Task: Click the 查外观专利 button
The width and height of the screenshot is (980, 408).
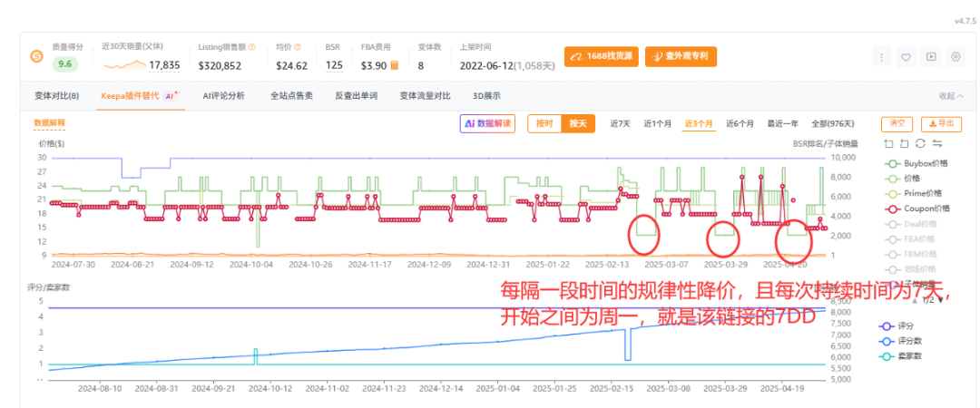Action: click(681, 56)
